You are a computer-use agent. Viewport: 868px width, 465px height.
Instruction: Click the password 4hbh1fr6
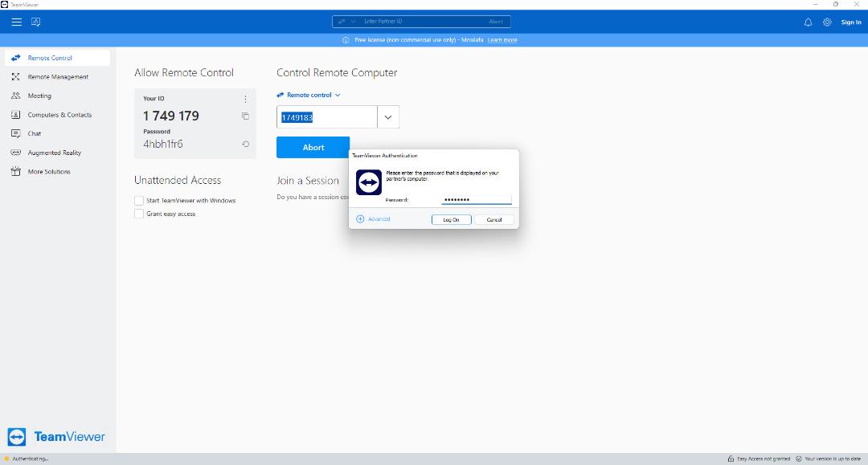[162, 144]
